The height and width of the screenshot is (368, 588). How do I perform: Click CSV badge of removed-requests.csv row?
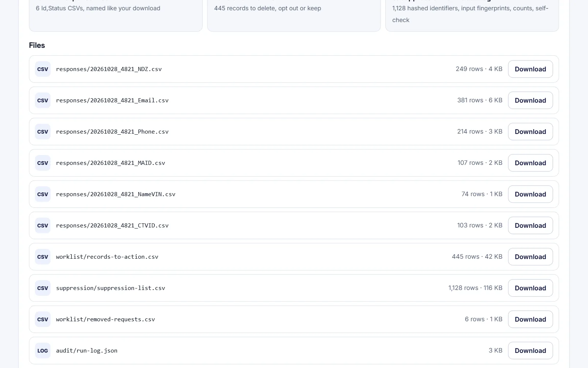coord(43,319)
